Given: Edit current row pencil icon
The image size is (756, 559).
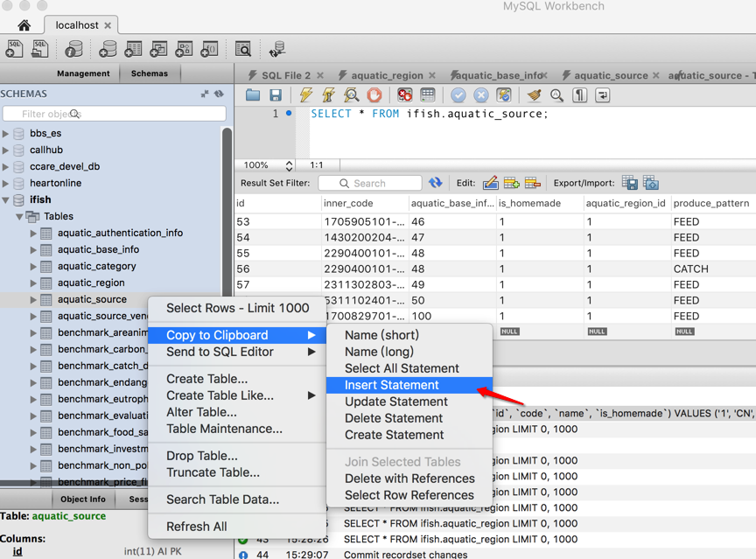Looking at the screenshot, I should click(490, 183).
